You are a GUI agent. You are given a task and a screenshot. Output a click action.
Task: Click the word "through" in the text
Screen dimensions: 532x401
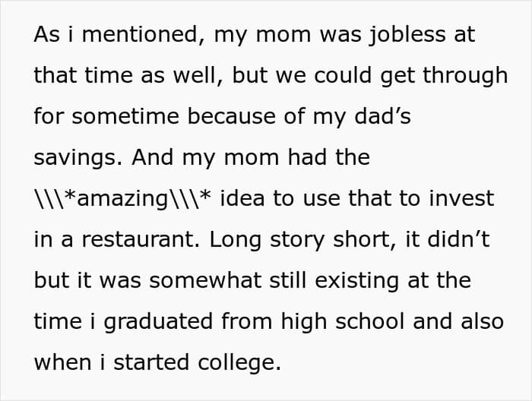(x=465, y=76)
